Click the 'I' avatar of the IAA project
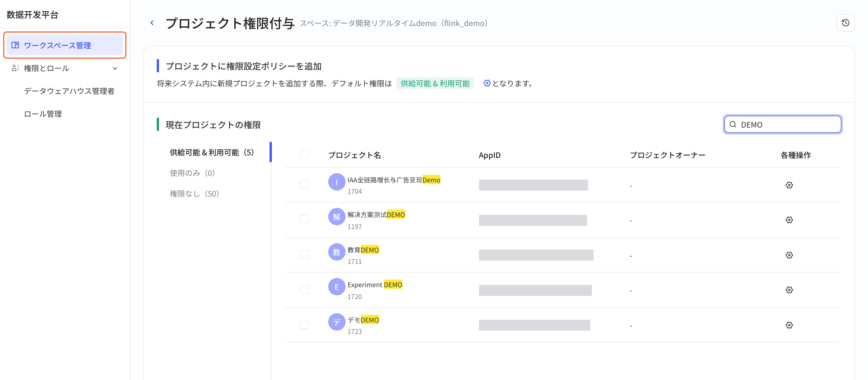Screen dimensions: 868x380 click(x=337, y=182)
